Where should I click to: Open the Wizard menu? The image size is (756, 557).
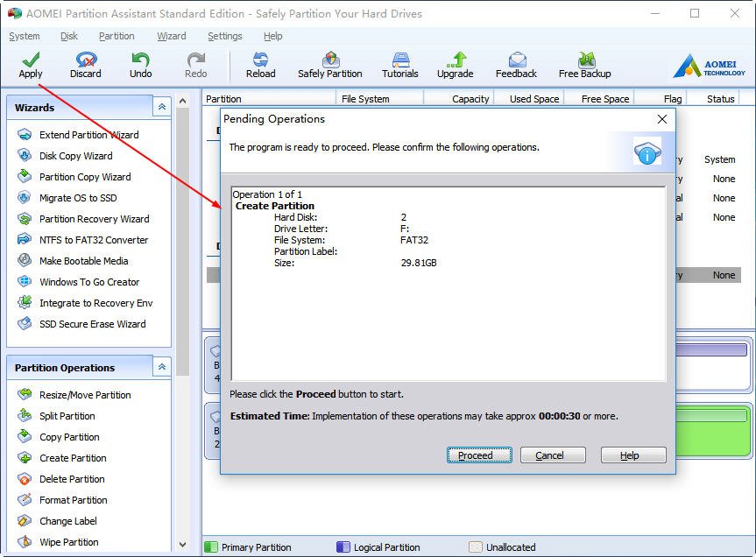[171, 36]
